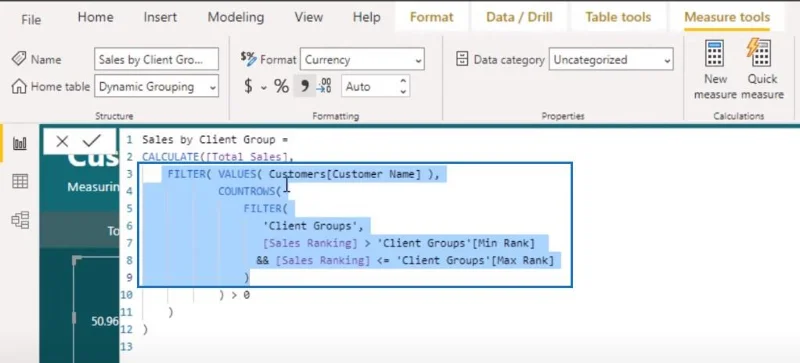Viewport: 800px width, 363px height.
Task: Create a New measure
Action: [x=715, y=70]
